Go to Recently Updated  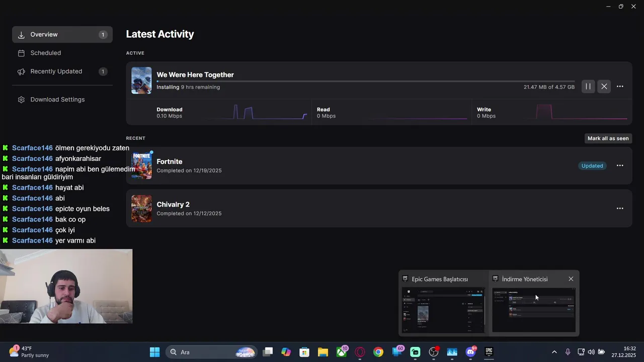[x=62, y=71]
